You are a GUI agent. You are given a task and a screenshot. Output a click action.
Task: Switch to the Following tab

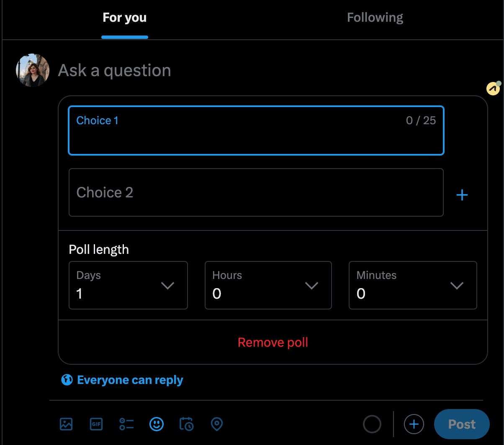tap(375, 17)
